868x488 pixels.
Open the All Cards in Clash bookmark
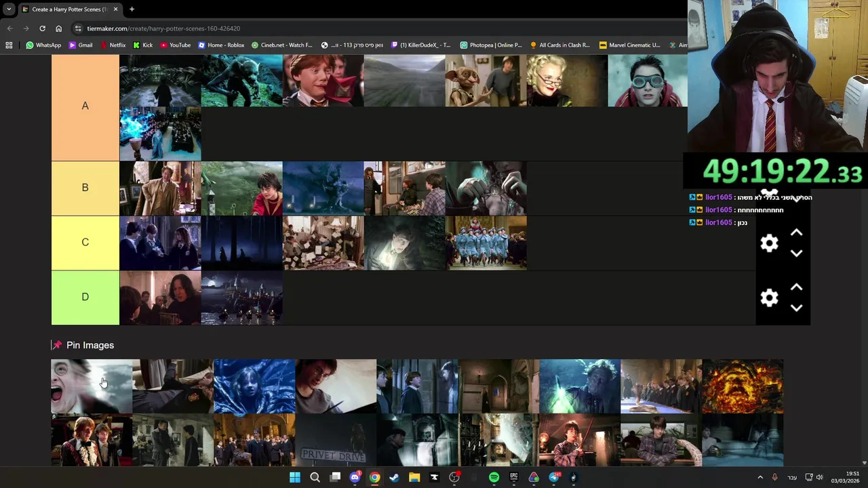click(x=560, y=45)
